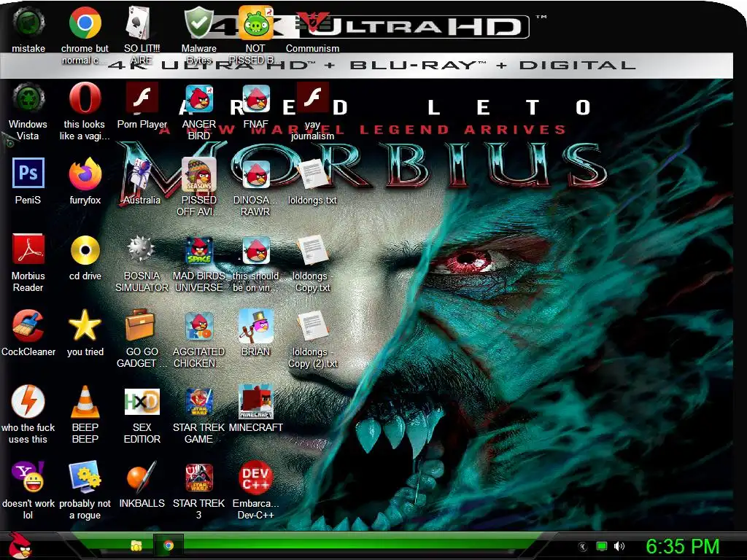The width and height of the screenshot is (747, 560).
Task: Open the MAD BIRDS UNIVERSE Space icon
Action: (198, 249)
